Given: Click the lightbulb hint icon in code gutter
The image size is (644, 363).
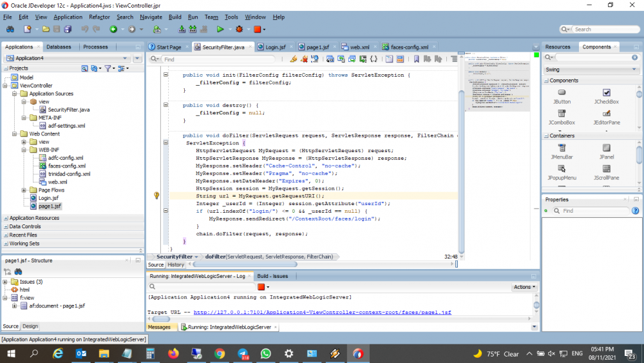Looking at the screenshot, I should click(156, 195).
